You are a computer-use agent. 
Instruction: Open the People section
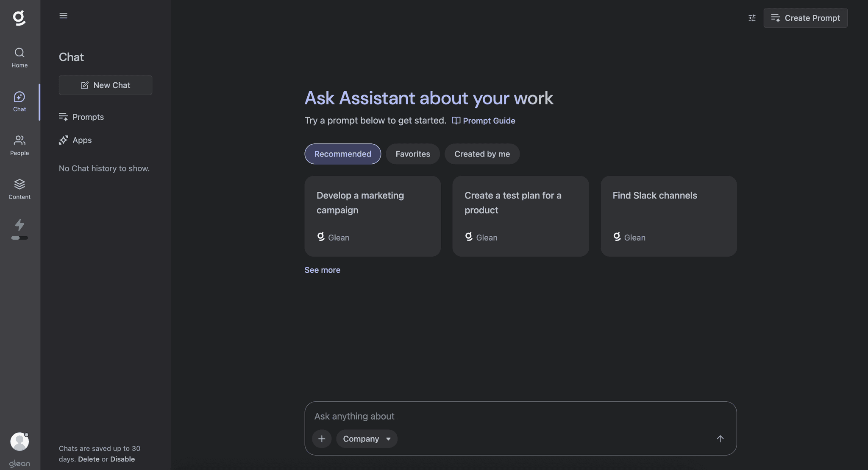click(x=19, y=145)
